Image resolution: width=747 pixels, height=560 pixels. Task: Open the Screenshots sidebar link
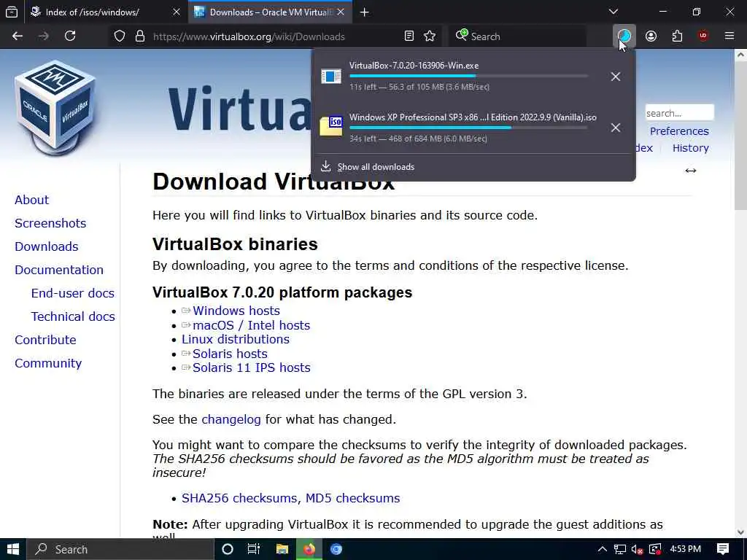click(50, 223)
